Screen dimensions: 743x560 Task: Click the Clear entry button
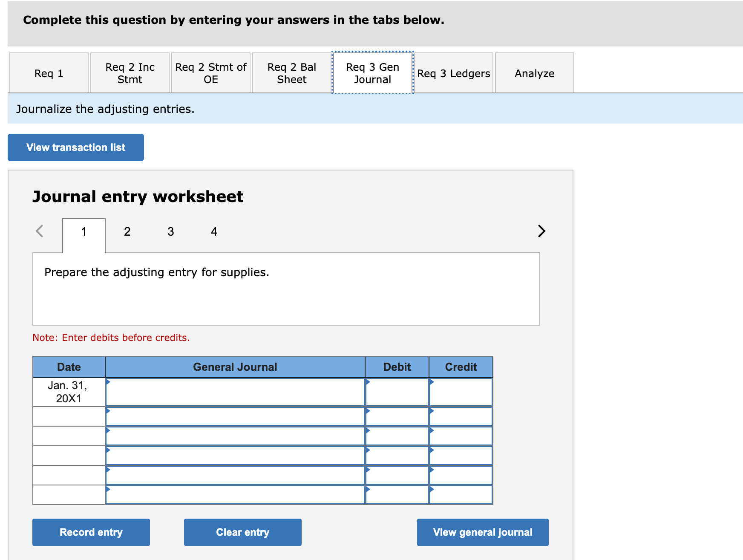[x=242, y=532]
